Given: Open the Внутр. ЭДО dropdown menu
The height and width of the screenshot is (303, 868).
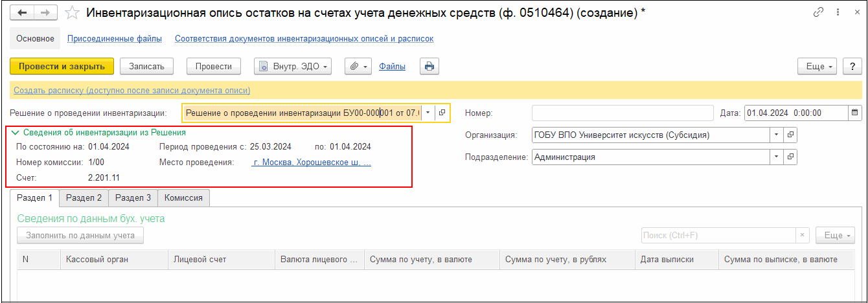Looking at the screenshot, I should tap(293, 66).
